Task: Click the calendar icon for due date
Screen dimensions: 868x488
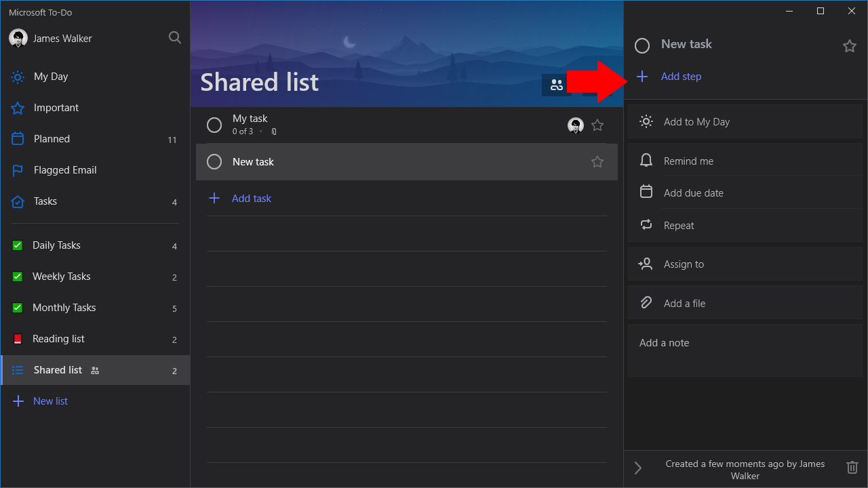Action: pyautogui.click(x=646, y=192)
